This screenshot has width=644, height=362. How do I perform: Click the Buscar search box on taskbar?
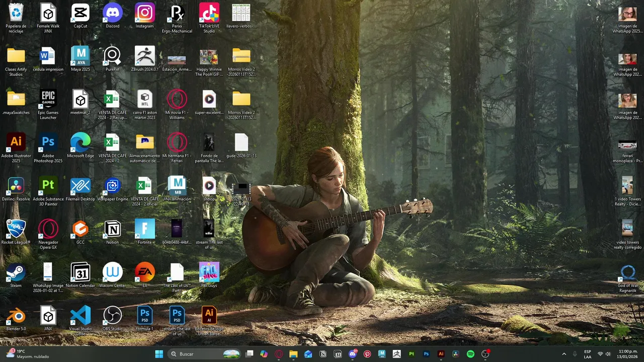(x=205, y=354)
